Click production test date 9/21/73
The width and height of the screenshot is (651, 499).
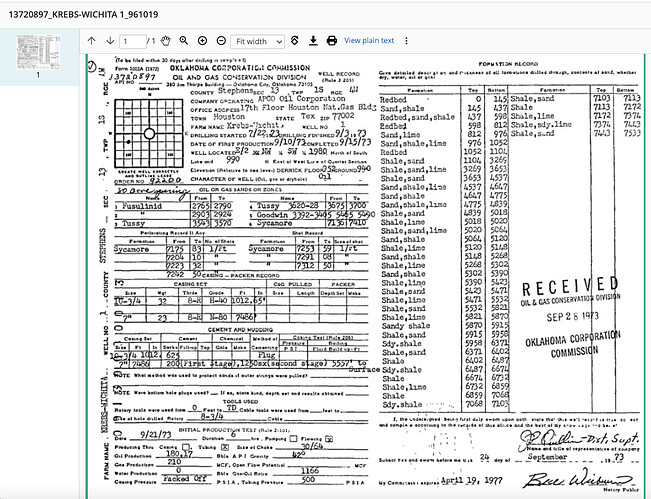(156, 435)
